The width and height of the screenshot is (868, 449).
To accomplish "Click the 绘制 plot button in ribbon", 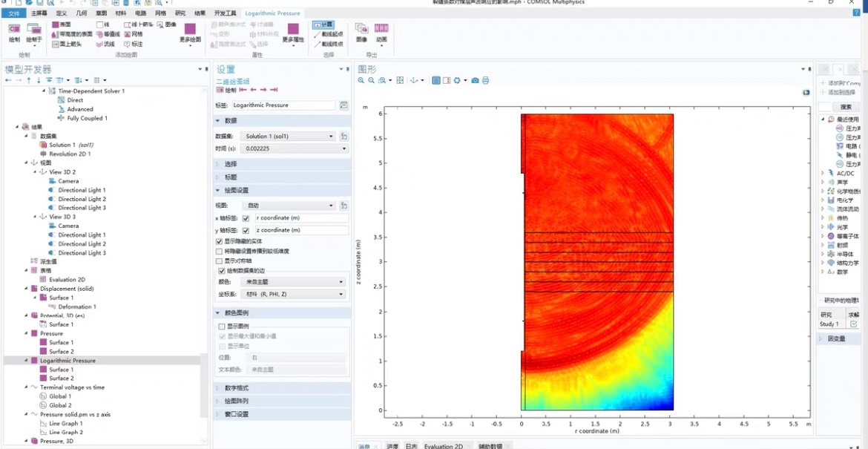I will tap(14, 33).
